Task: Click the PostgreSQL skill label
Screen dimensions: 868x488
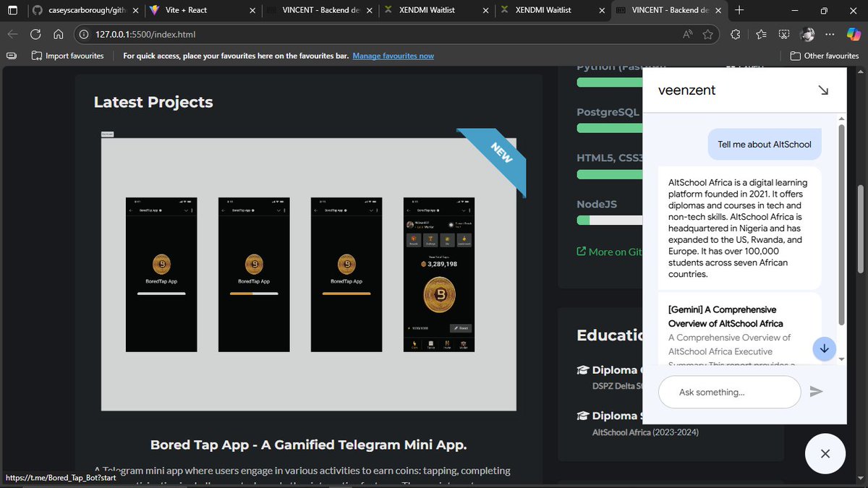Action: [x=608, y=112]
